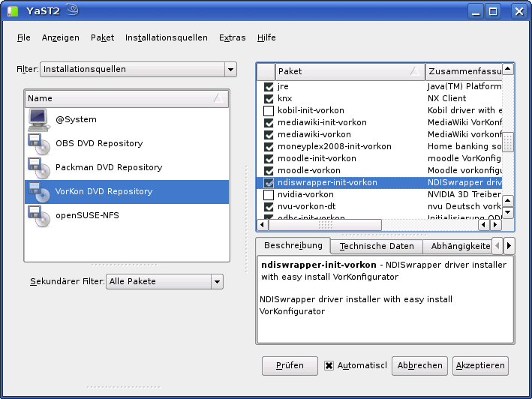Toggle mediawiki-vorkon checkbox

tap(269, 135)
